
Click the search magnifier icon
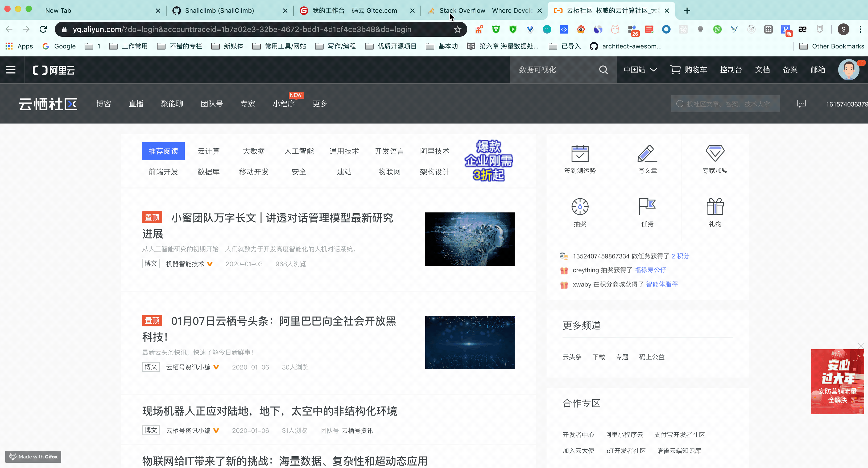604,69
